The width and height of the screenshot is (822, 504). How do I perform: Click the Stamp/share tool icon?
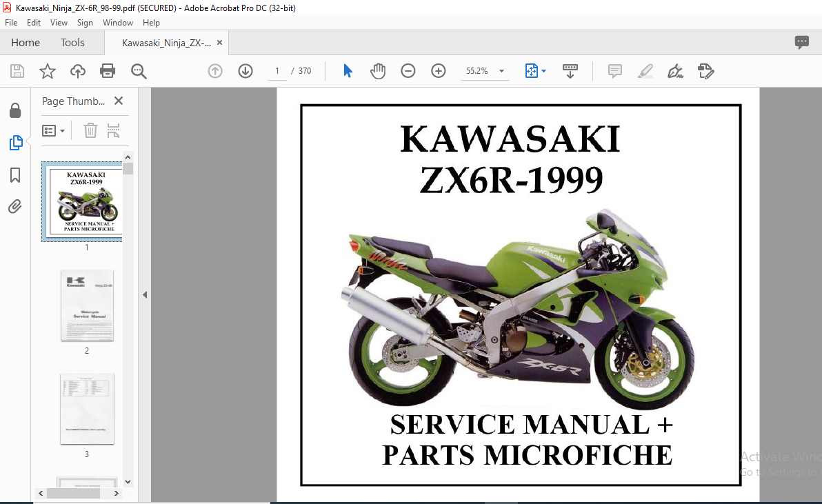tap(705, 71)
